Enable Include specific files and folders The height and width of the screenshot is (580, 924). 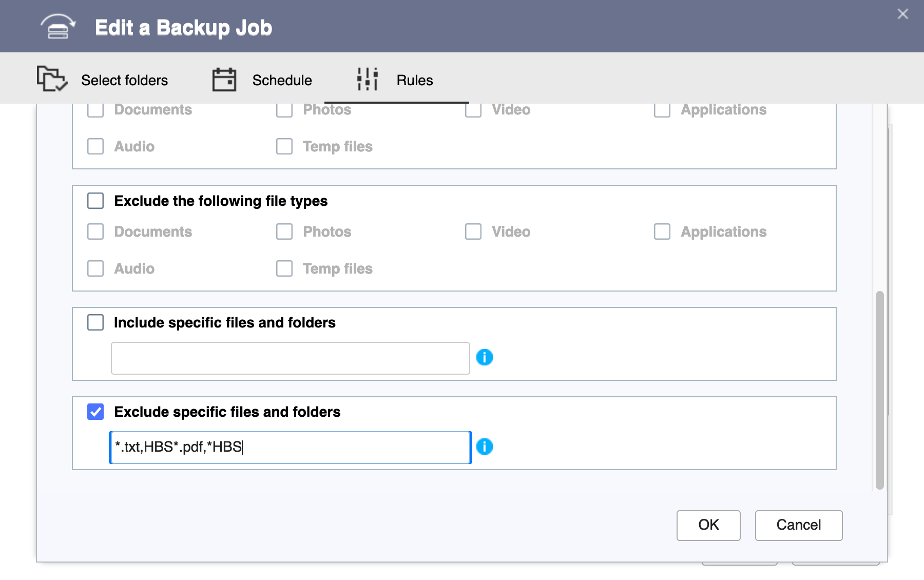click(x=95, y=322)
